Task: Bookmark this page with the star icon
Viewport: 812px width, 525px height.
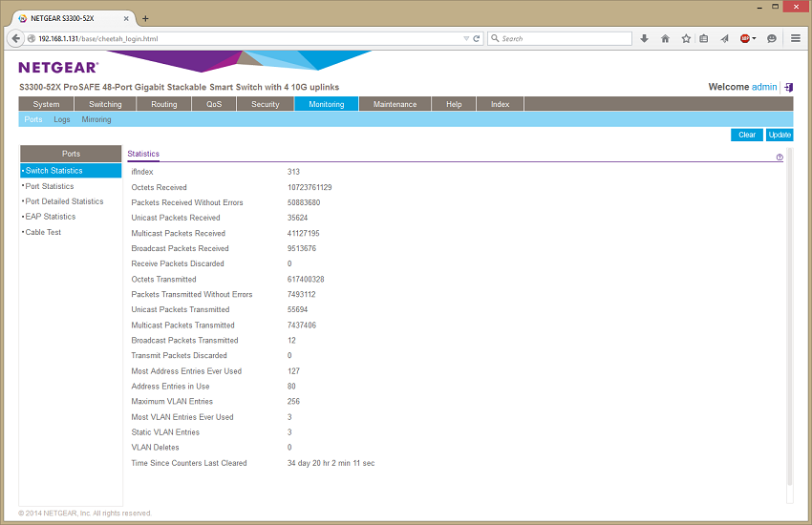Action: tap(686, 38)
